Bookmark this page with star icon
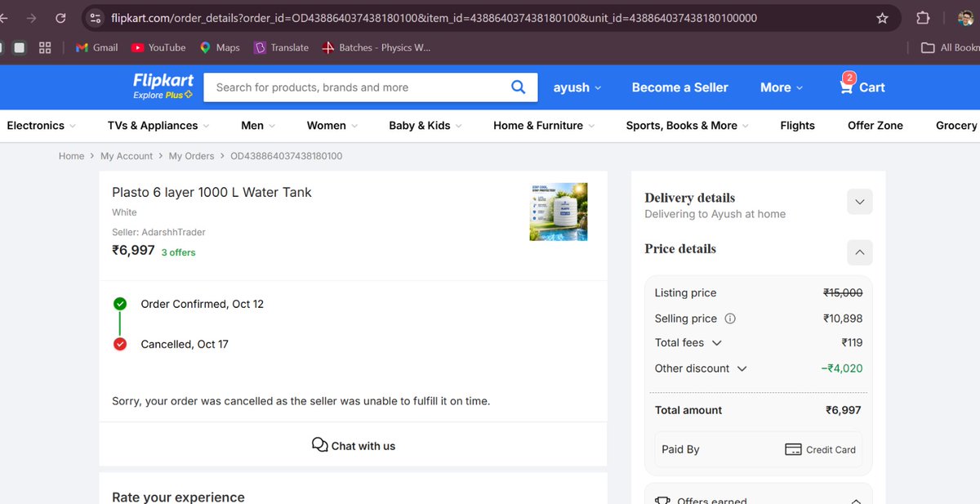 click(x=882, y=18)
